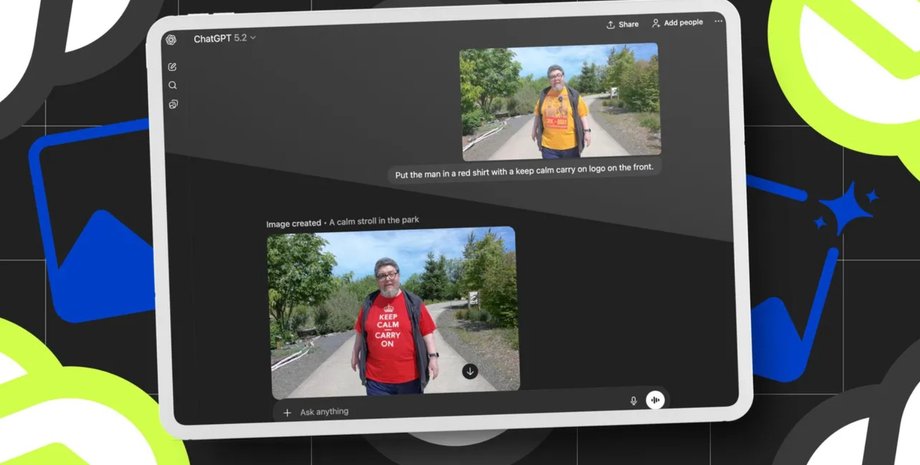Click the microphone dictation icon
Image resolution: width=920 pixels, height=465 pixels.
pos(633,400)
